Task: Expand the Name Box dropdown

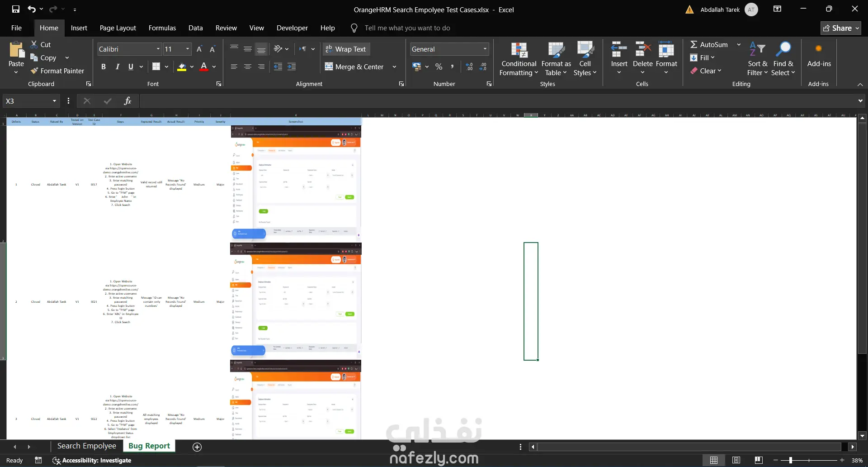Action: [x=54, y=101]
